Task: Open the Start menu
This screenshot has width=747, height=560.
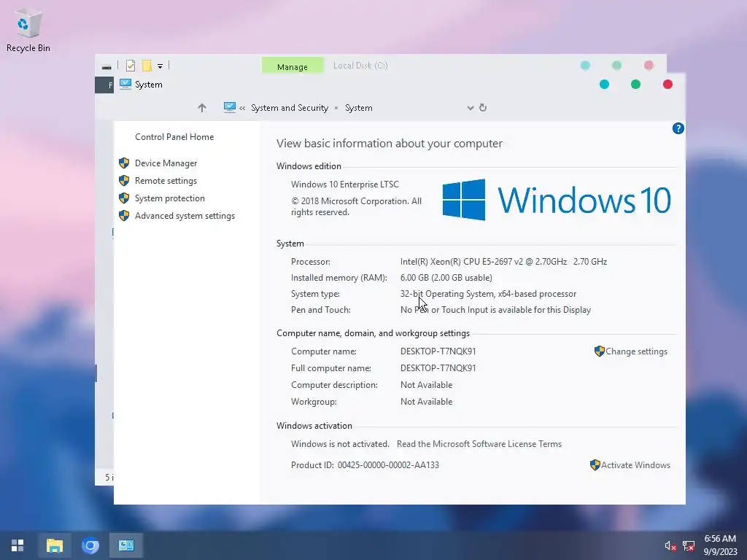Action: click(x=18, y=545)
